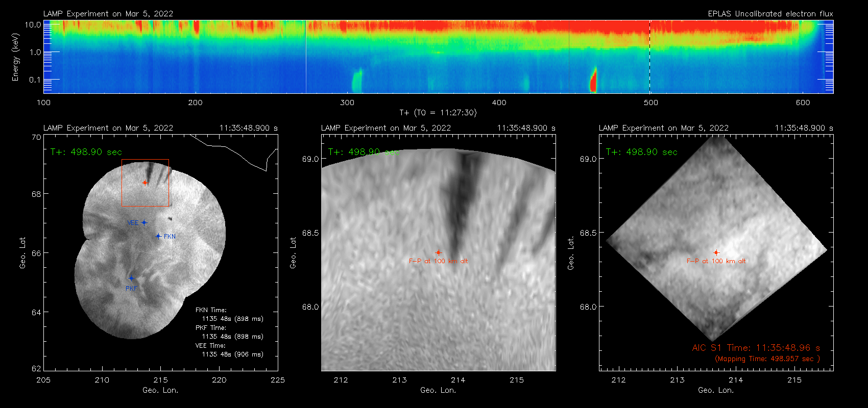Click green 'T+: 498.90 sec' in the all-sky panel
Screen dimensions: 868x408
[x=86, y=152]
